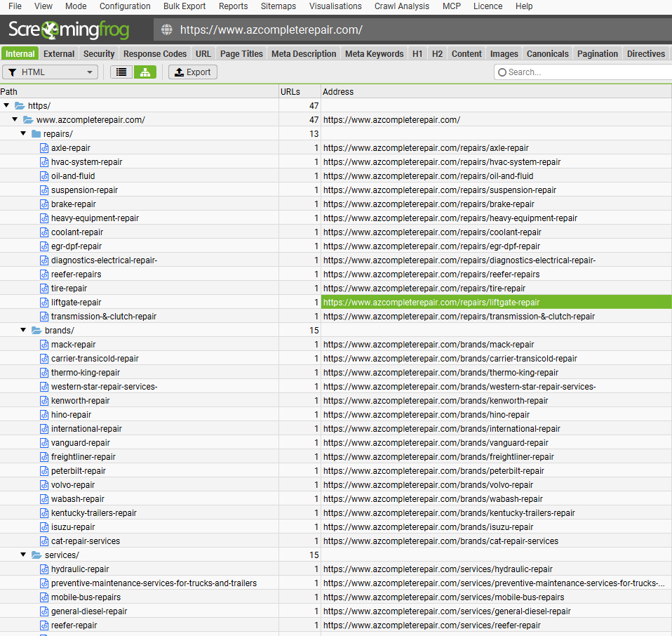
Task: Switch to the Canonicals tab
Action: coord(548,53)
